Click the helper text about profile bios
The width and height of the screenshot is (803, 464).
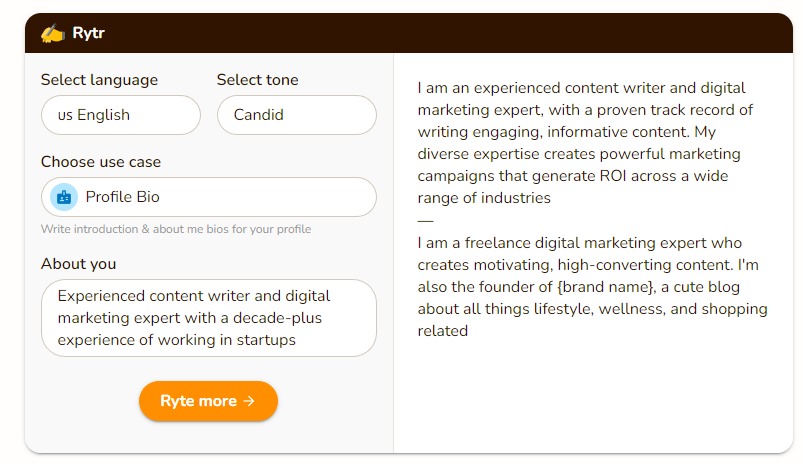176,229
